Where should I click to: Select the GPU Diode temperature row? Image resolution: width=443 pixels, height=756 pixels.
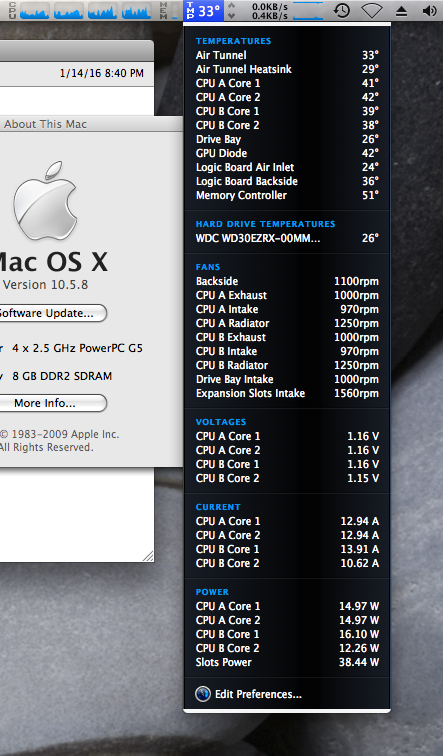[x=287, y=153]
